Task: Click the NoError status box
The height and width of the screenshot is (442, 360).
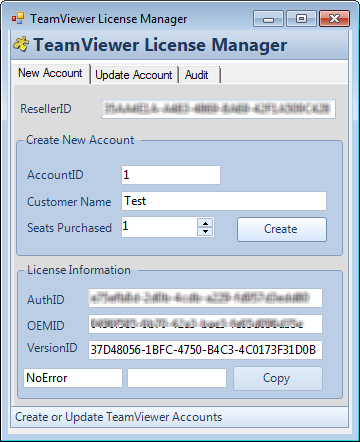Action: point(73,378)
